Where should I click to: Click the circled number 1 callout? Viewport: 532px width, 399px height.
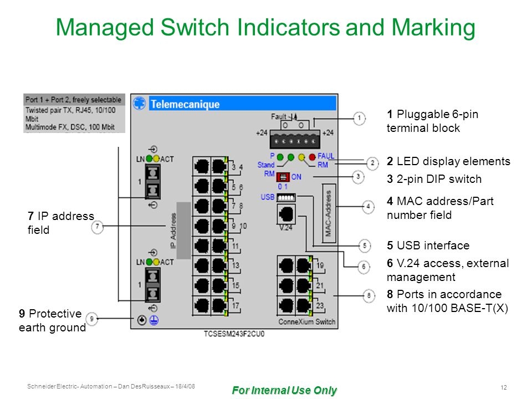(359, 119)
